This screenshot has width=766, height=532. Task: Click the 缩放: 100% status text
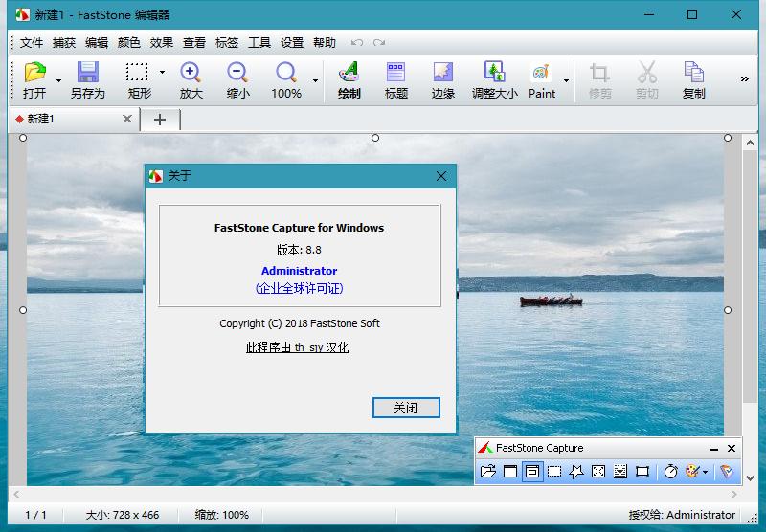tap(221, 515)
